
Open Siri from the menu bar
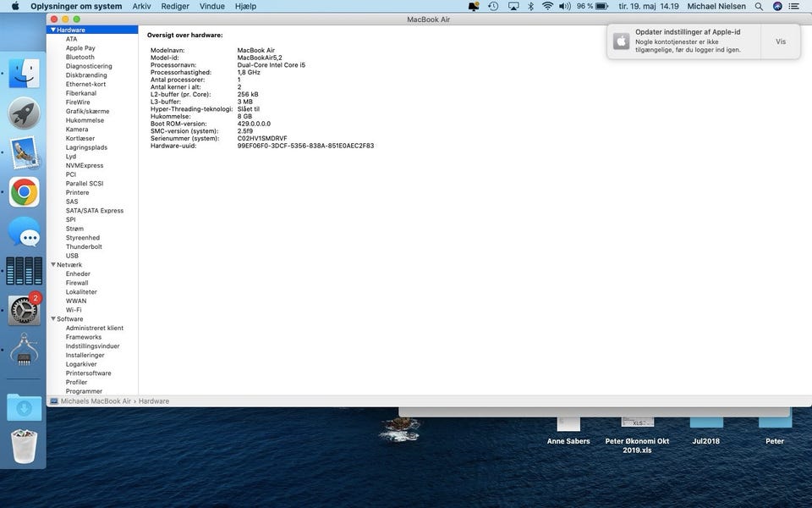[x=777, y=6]
